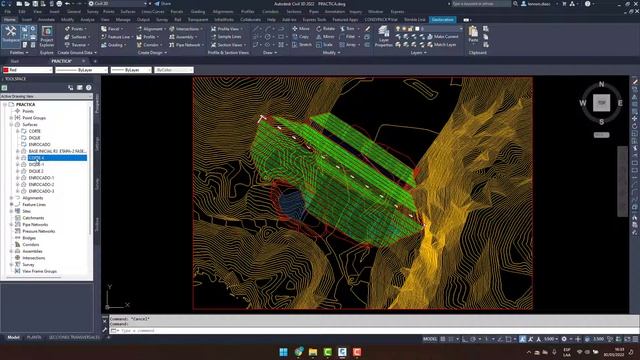
Task: Expand the ENROCADO-1 surface node
Action: tap(18, 178)
